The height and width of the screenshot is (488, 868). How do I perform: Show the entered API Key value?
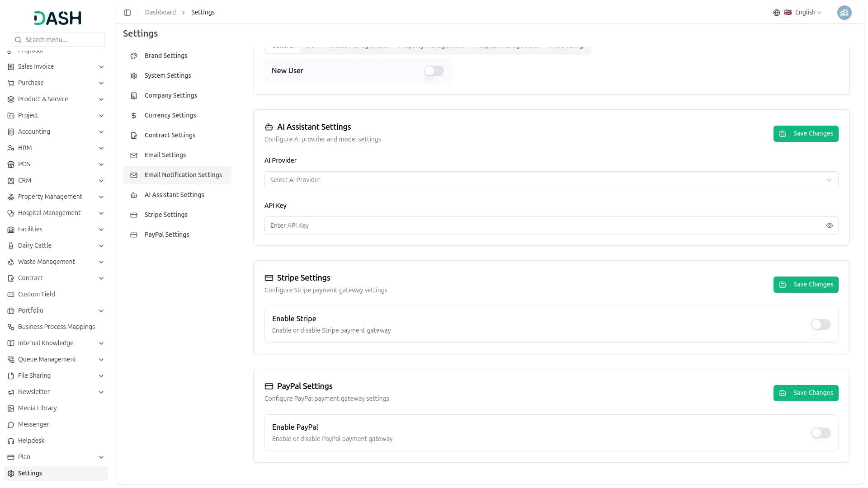tap(829, 225)
